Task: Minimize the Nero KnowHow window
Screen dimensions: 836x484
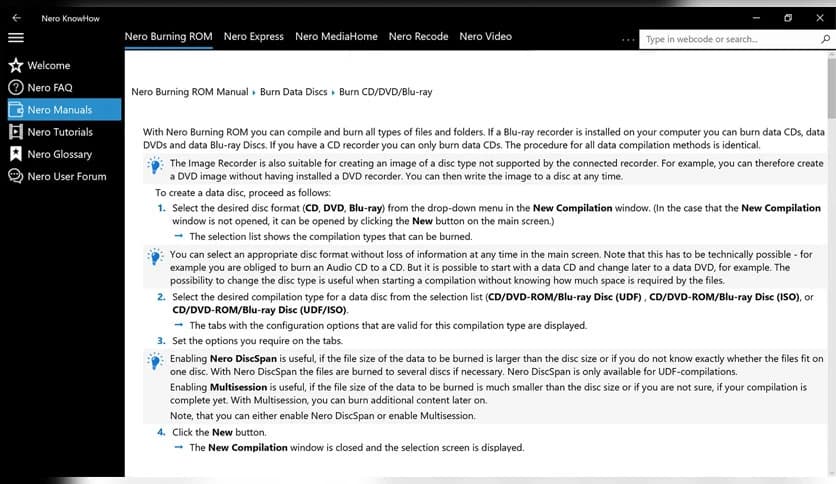Action: (x=756, y=18)
